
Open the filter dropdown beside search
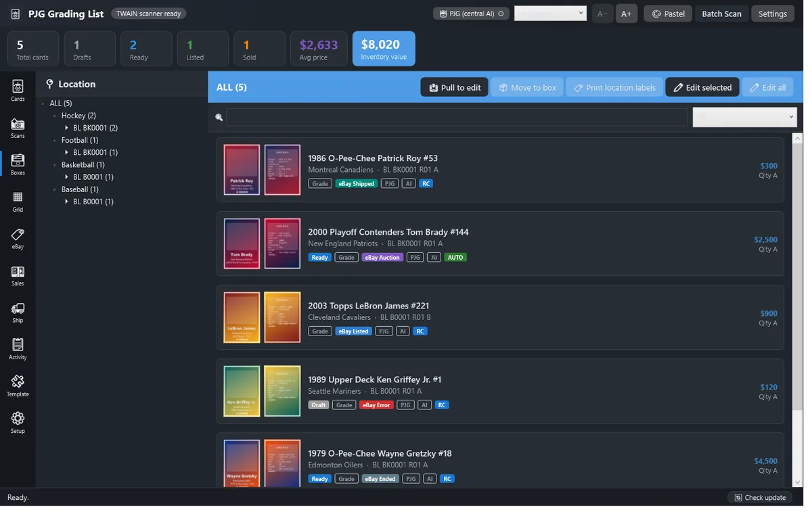744,117
